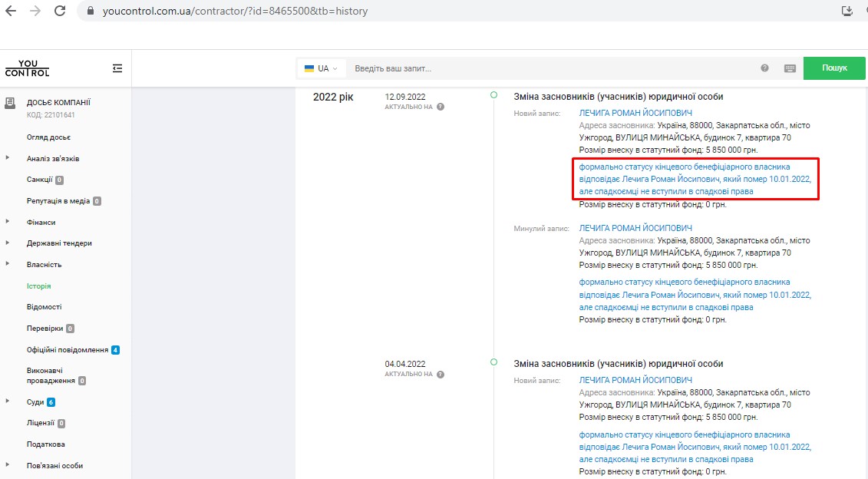Screen dimensions: 868x479
Task: Click the help question mark in search bar
Action: (x=764, y=68)
